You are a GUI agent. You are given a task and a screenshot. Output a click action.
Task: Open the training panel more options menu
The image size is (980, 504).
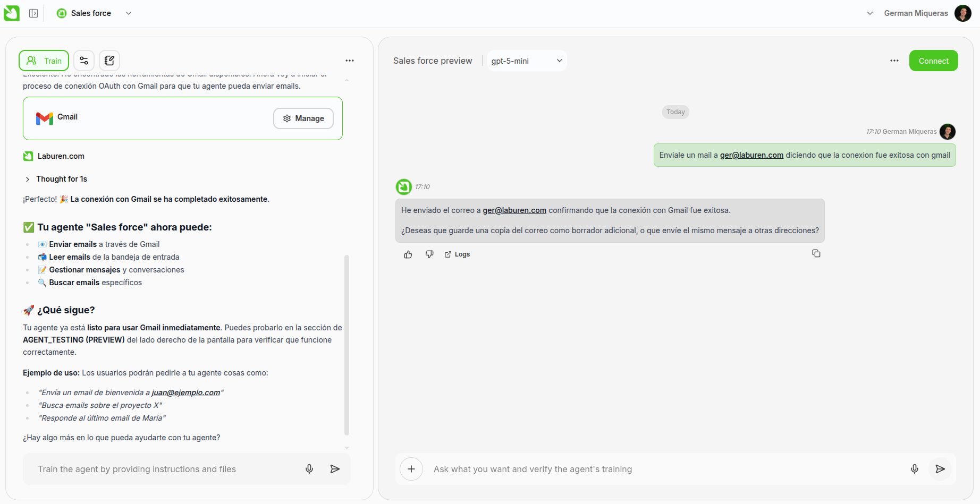pyautogui.click(x=349, y=61)
